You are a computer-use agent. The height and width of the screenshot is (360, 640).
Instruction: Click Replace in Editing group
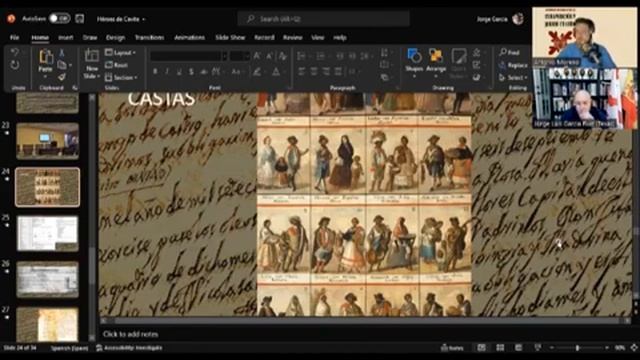pyautogui.click(x=513, y=65)
